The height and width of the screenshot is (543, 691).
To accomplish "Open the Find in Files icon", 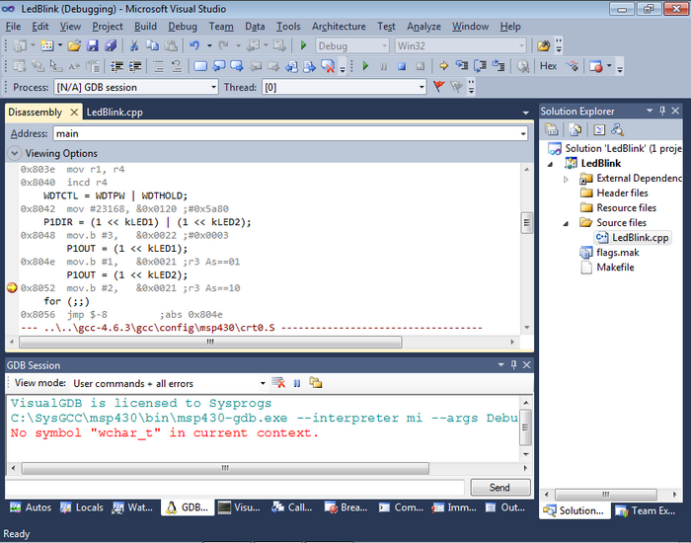I will (544, 45).
